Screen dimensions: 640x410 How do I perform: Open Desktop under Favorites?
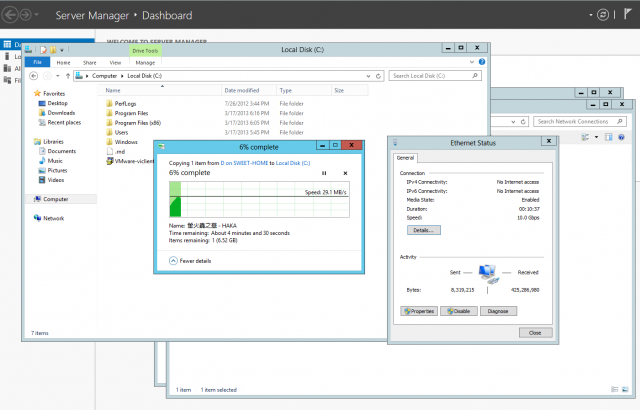tap(53, 103)
